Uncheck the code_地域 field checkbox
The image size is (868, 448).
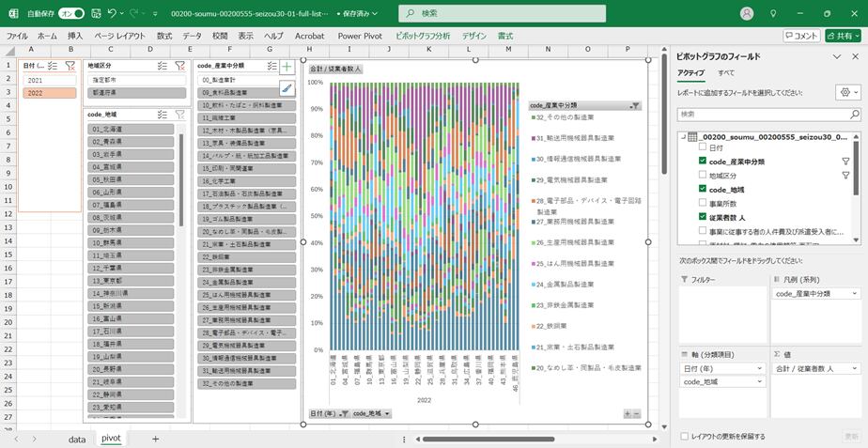pos(703,189)
